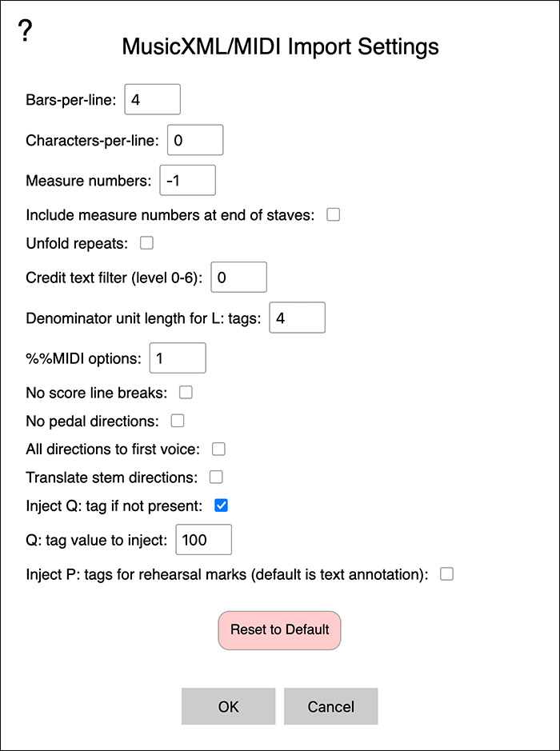This screenshot has width=560, height=751.
Task: Click the Bars-per-line input field
Action: (x=152, y=99)
